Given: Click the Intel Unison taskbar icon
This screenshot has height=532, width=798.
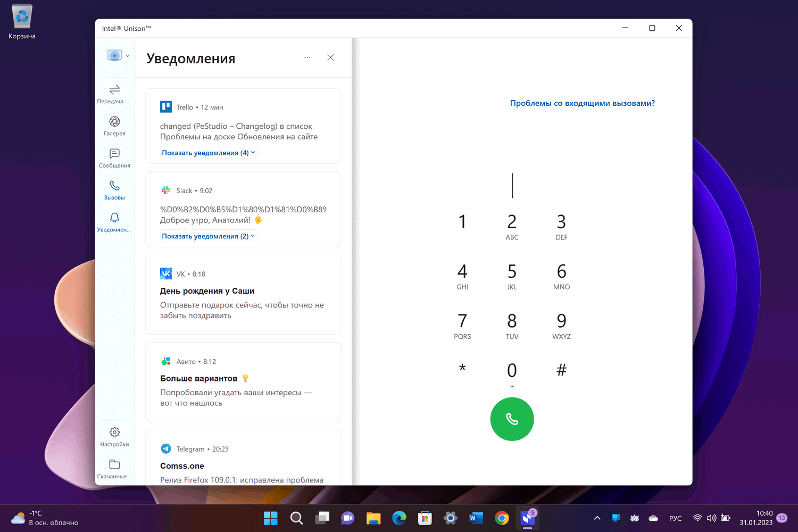Looking at the screenshot, I should pos(528,518).
